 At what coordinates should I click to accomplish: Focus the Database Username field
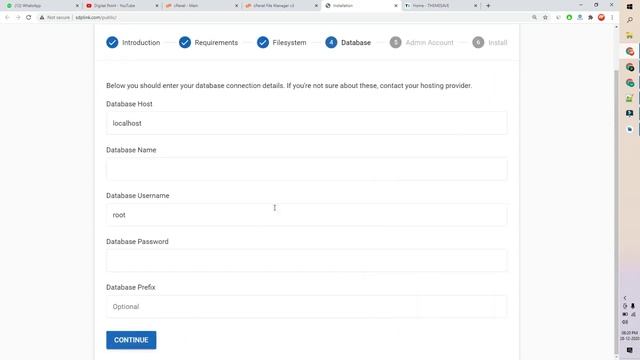pyautogui.click(x=307, y=215)
